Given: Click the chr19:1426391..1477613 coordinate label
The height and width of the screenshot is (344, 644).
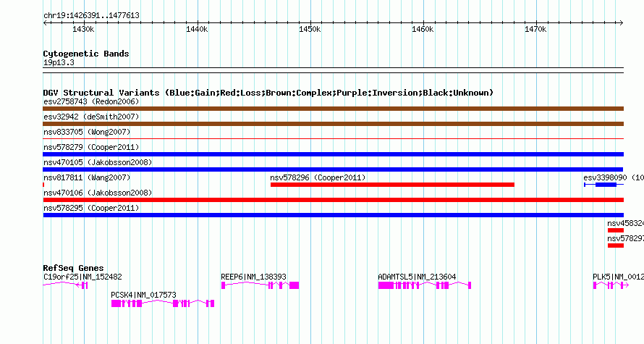Looking at the screenshot, I should click(91, 16).
